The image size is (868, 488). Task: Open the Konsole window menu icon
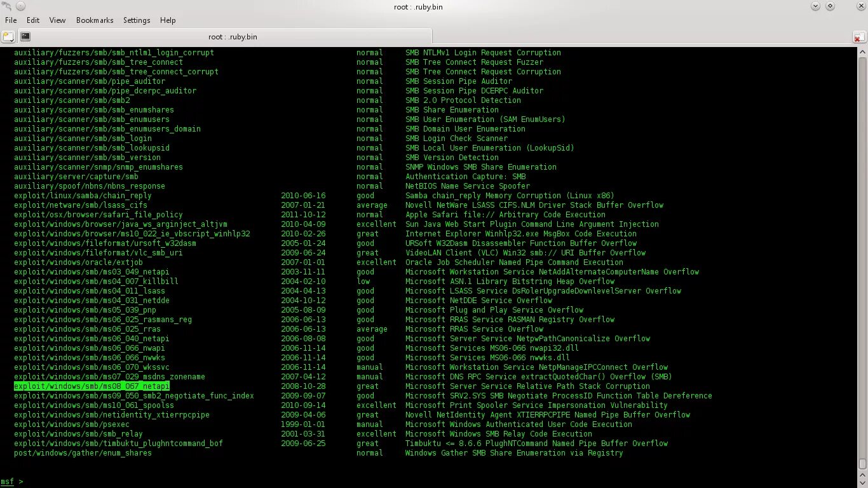pyautogui.click(x=6, y=6)
